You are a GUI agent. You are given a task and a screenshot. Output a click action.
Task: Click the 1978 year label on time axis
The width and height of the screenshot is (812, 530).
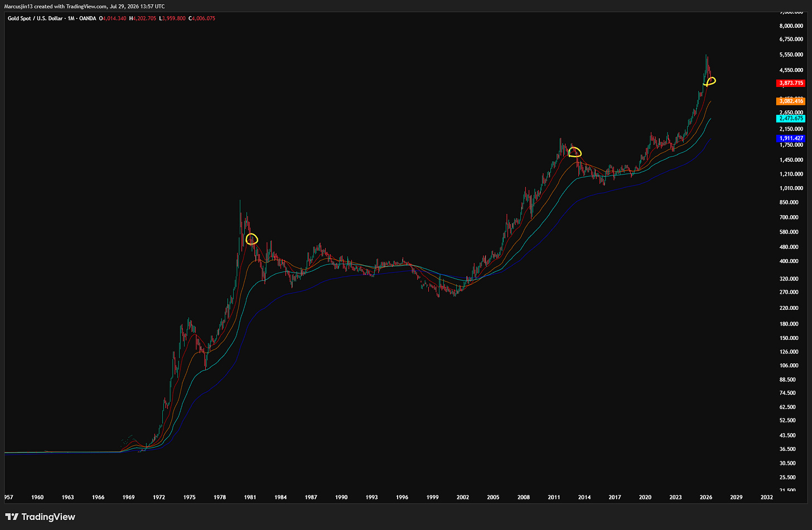pyautogui.click(x=220, y=497)
